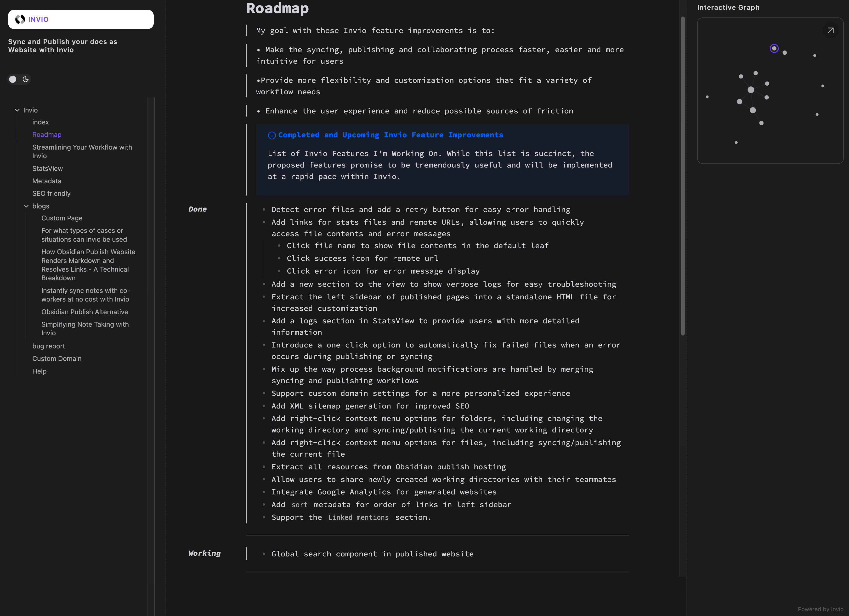Open Streamlining Your Workflow with Invio
The image size is (849, 616).
(82, 151)
